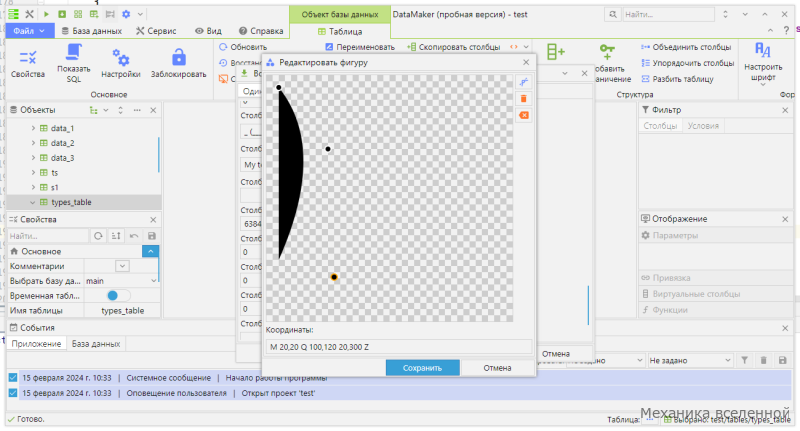Click the orange-highlighted control point on canvas
This screenshot has width=800, height=431.
point(334,277)
